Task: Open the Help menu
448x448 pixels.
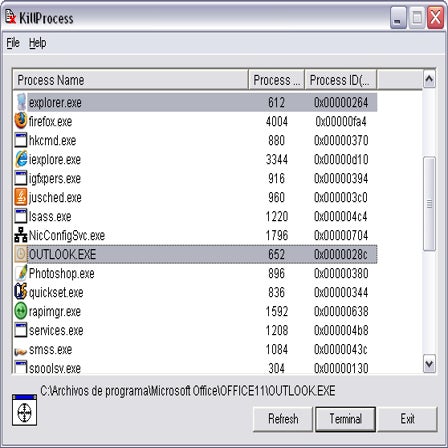Action: pos(37,43)
